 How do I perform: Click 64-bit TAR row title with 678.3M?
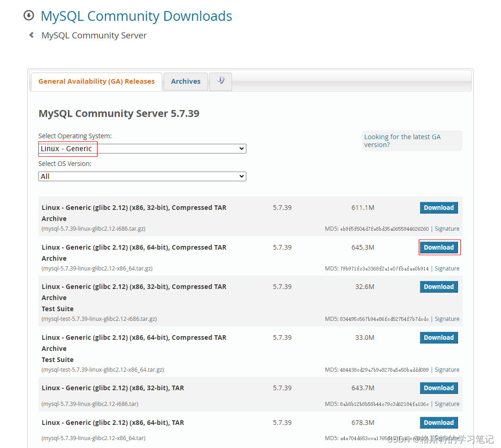pos(113,423)
